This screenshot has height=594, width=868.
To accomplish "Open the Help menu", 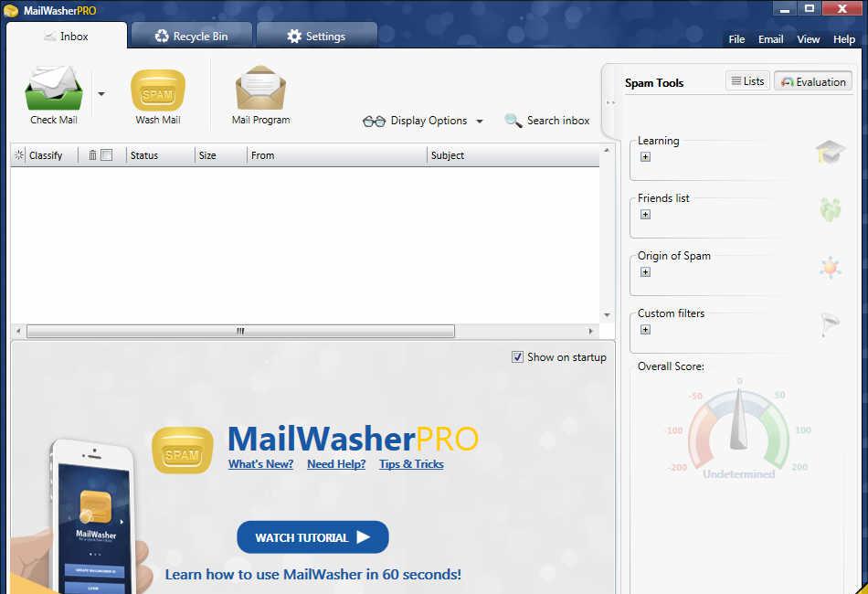I will pos(844,39).
